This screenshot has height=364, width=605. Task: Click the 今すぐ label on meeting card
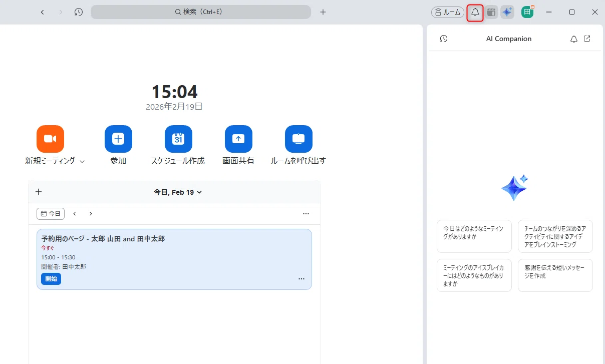click(48, 248)
